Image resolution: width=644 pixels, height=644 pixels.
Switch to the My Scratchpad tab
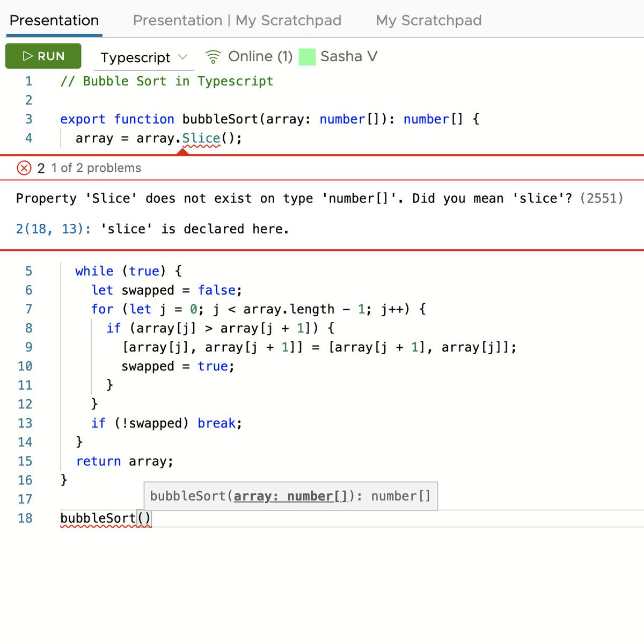[x=428, y=20]
